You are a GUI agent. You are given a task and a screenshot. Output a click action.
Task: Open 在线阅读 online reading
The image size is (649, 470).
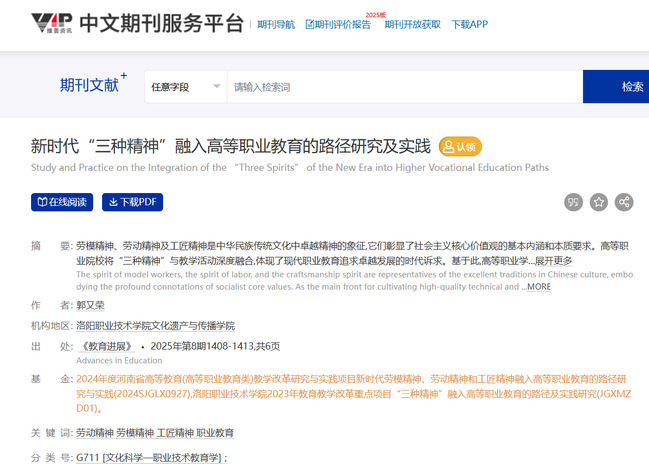tap(64, 202)
